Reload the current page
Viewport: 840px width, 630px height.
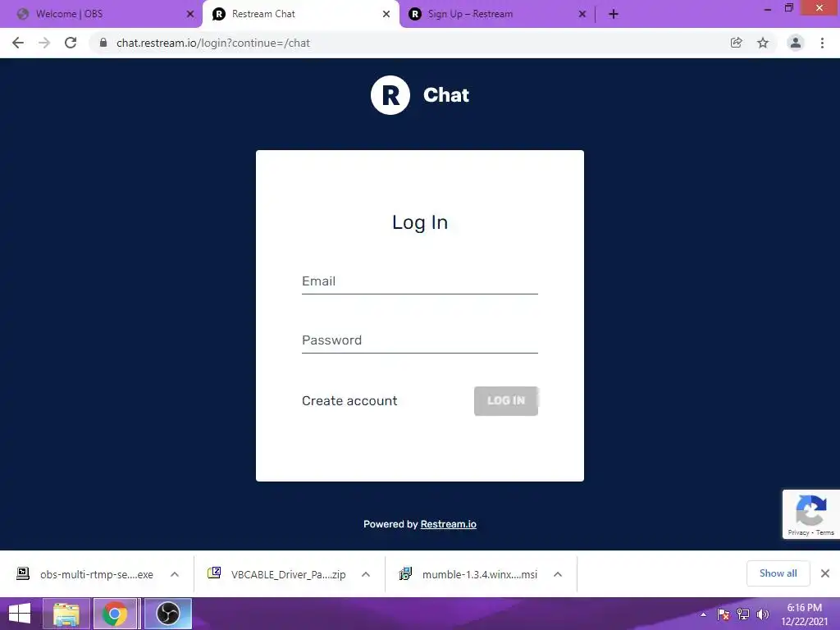(71, 43)
